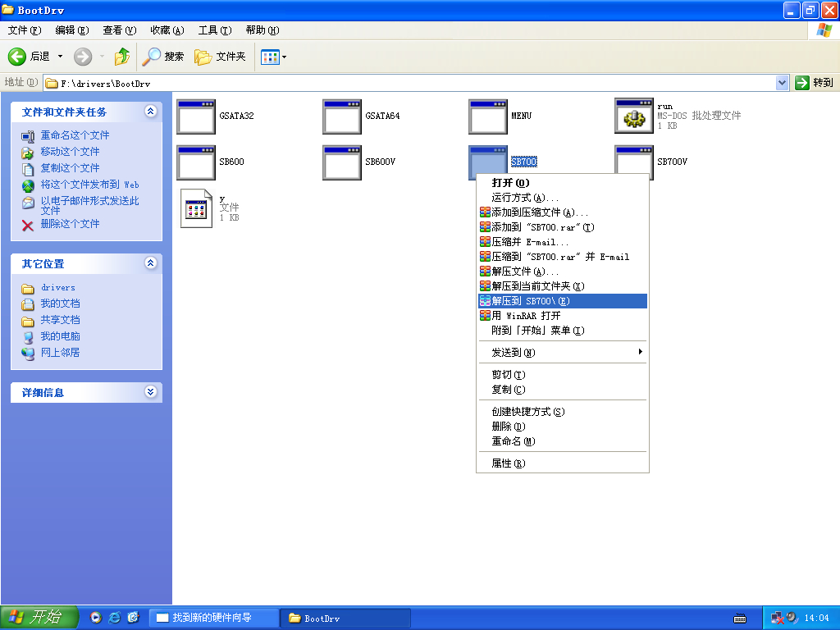Viewport: 840px width, 630px height.
Task: Open the Search (搜索) toolbar button
Action: (x=163, y=57)
